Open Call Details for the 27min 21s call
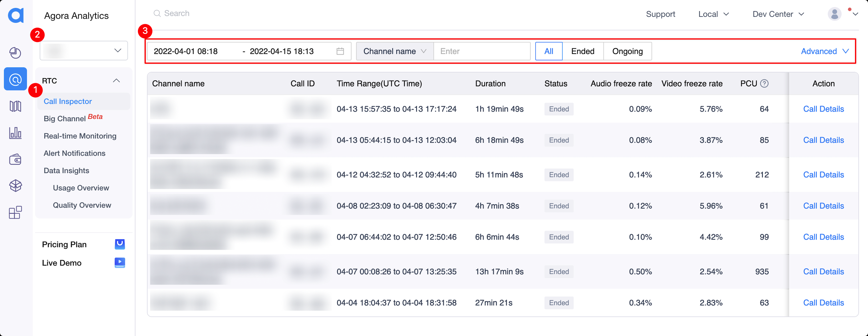This screenshot has width=868, height=336. (823, 303)
